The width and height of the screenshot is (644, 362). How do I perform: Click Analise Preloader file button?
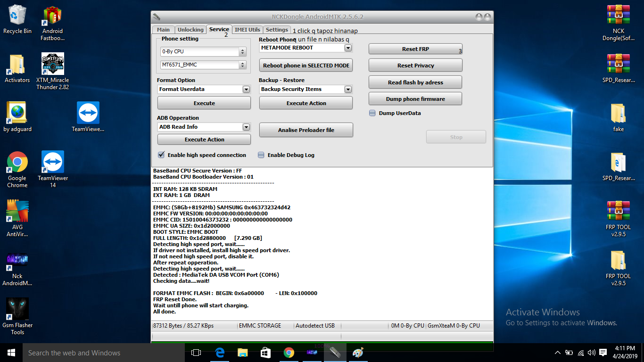(306, 130)
